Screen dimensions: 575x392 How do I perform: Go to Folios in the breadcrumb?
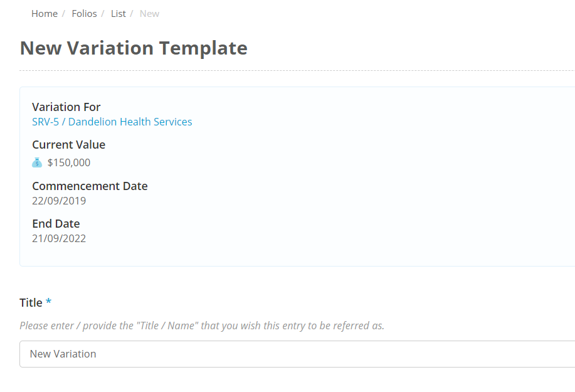(x=85, y=14)
